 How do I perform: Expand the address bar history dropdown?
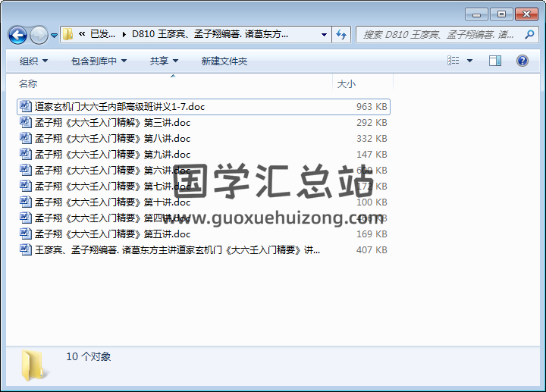coord(324,34)
